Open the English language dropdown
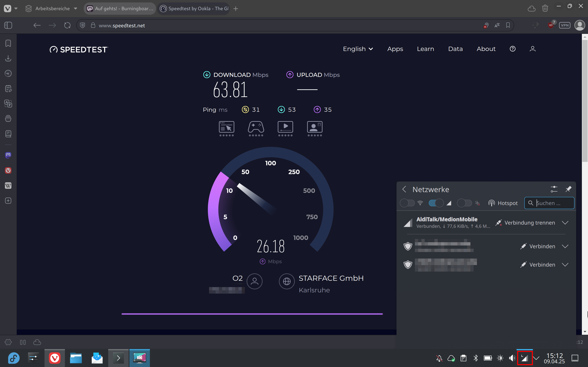This screenshot has height=367, width=588. pyautogui.click(x=358, y=49)
